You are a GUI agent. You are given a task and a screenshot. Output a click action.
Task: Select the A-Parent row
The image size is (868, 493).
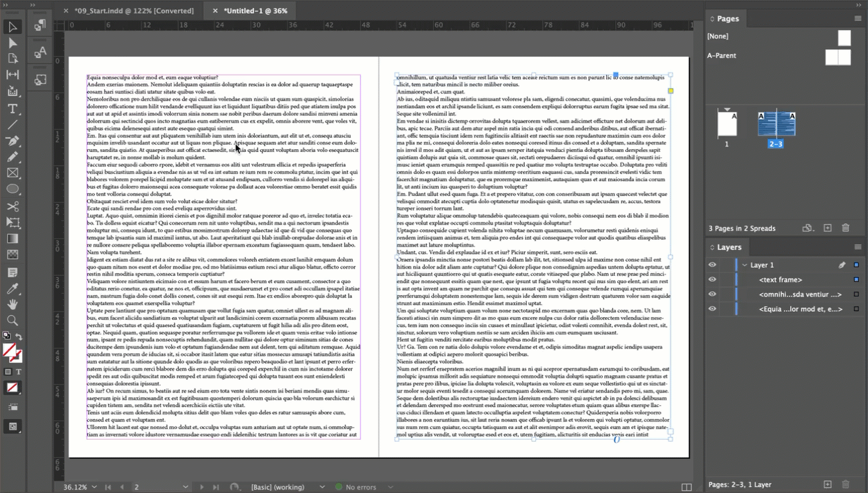[779, 56]
